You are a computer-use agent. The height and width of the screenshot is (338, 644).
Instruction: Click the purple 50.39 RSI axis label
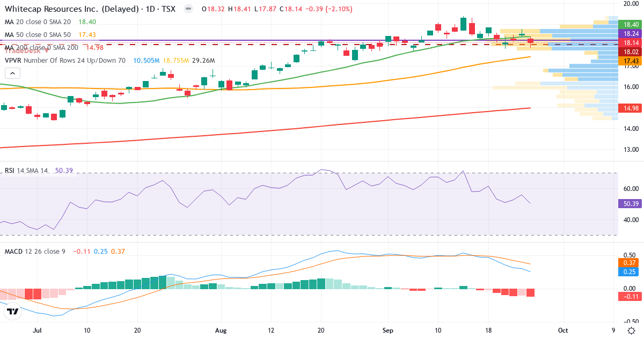(630, 204)
